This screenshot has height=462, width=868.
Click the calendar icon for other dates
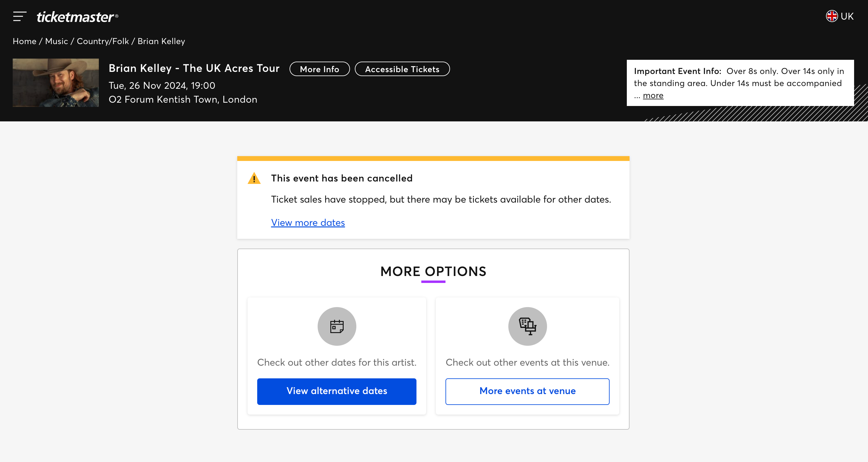(x=337, y=326)
